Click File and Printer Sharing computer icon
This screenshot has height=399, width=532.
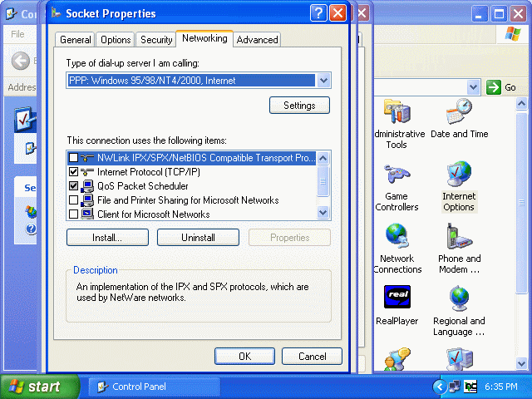point(87,200)
